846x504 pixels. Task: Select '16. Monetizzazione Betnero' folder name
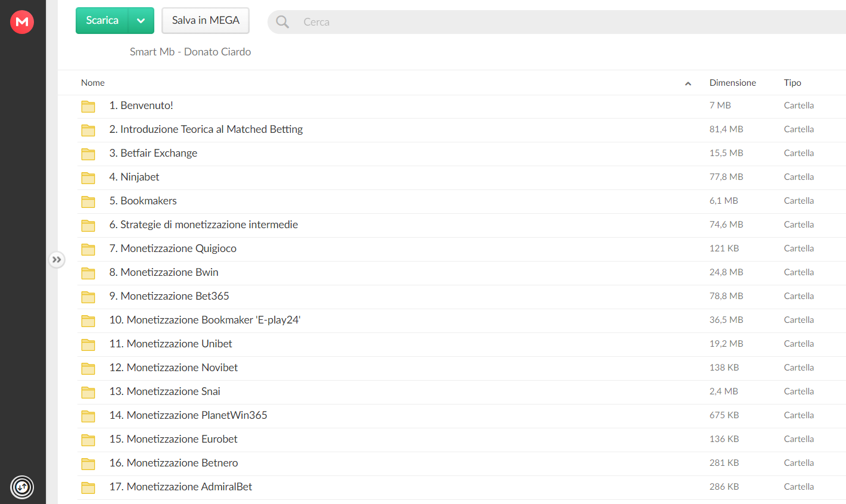[x=173, y=463]
